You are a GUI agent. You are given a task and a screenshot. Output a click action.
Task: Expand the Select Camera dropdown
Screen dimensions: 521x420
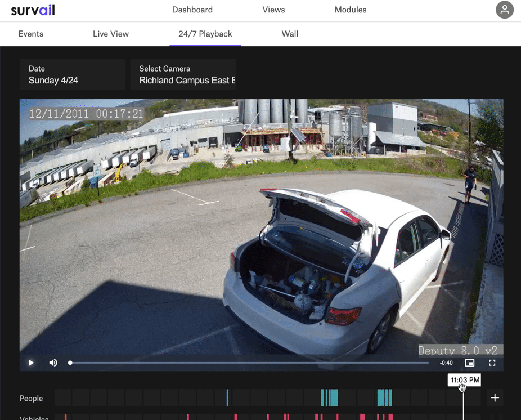pos(183,74)
